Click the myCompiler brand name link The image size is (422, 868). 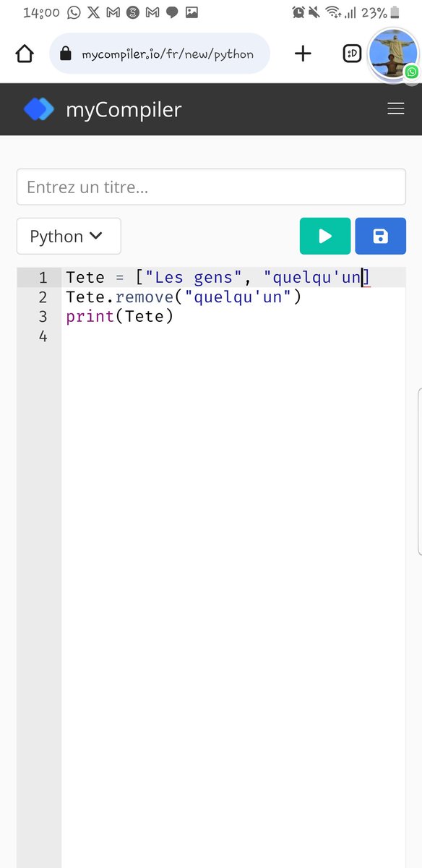[124, 110]
